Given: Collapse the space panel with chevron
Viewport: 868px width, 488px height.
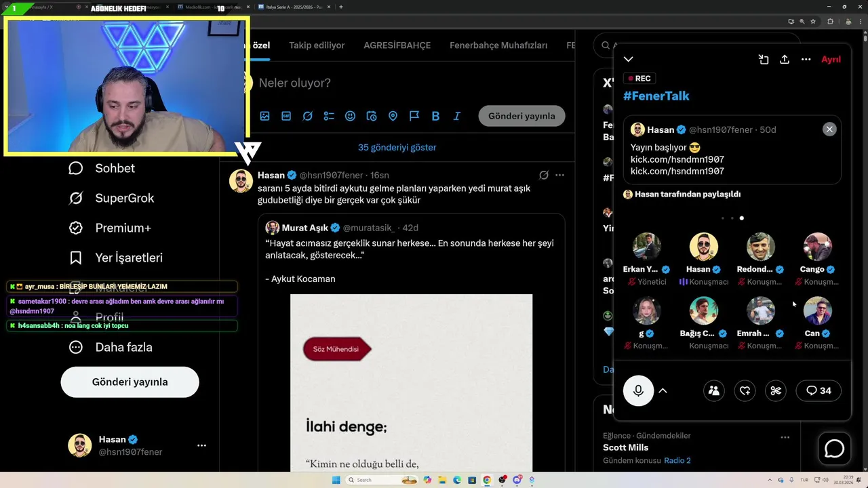Looking at the screenshot, I should click(629, 60).
